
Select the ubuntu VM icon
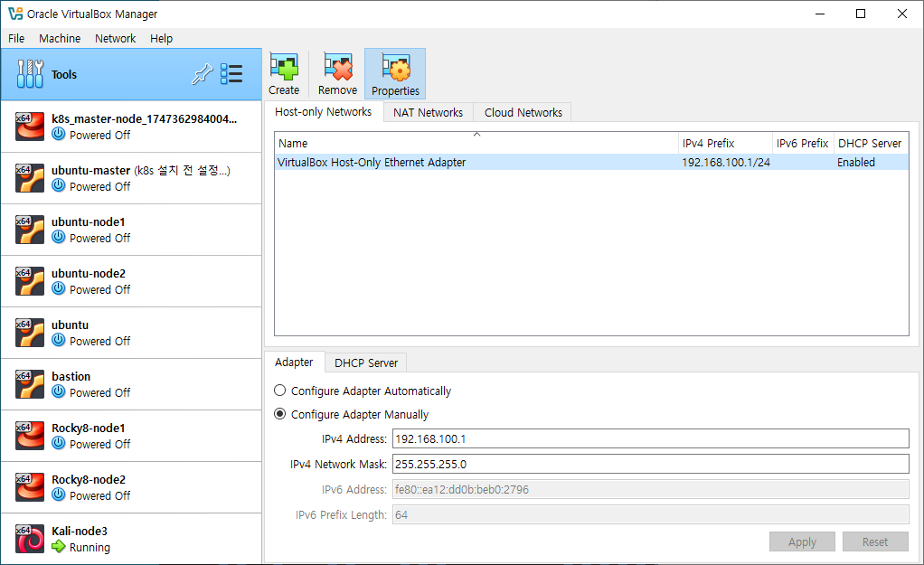click(x=30, y=333)
